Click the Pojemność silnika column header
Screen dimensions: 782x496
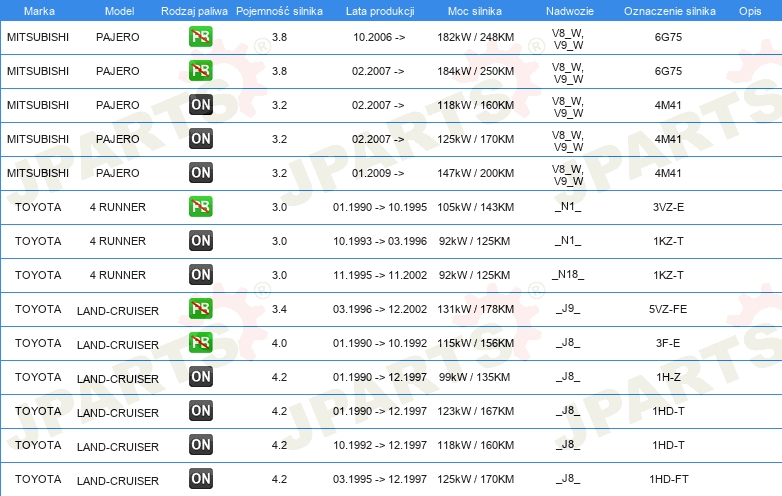pyautogui.click(x=279, y=11)
